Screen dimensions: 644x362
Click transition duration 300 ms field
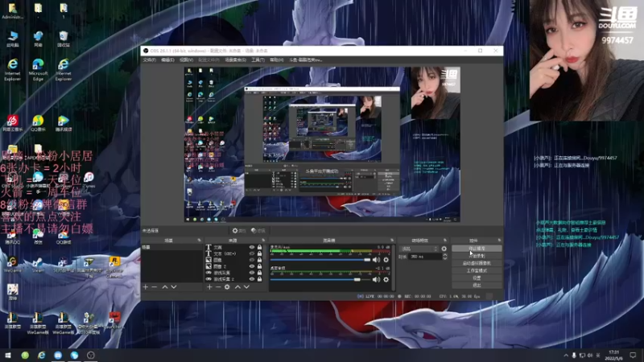tap(425, 257)
